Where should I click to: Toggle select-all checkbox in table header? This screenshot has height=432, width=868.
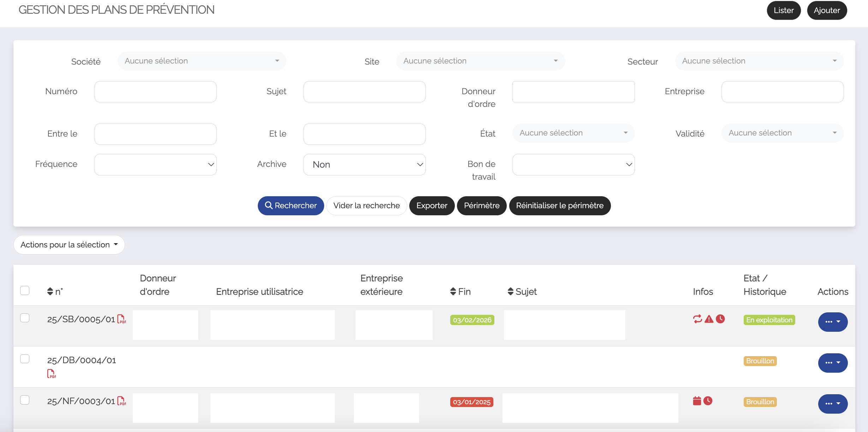coord(25,290)
